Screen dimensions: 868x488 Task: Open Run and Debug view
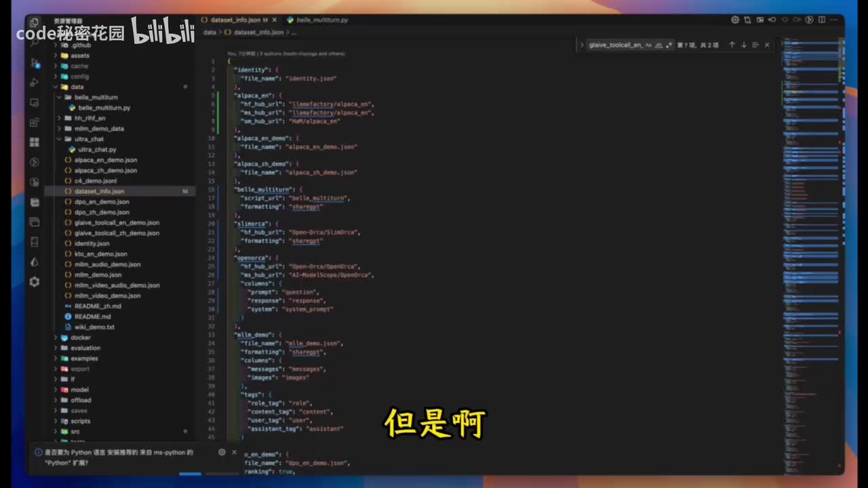click(x=35, y=83)
